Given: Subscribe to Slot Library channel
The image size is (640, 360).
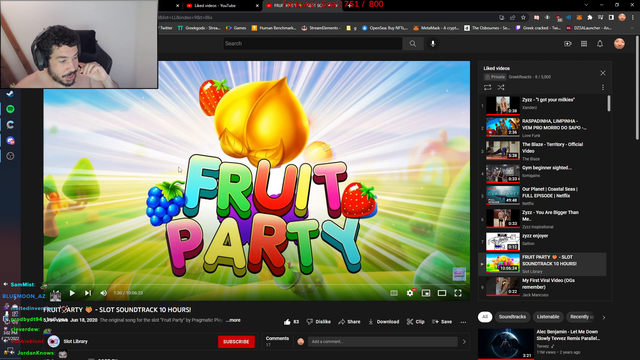Looking at the screenshot, I should pyautogui.click(x=236, y=342).
